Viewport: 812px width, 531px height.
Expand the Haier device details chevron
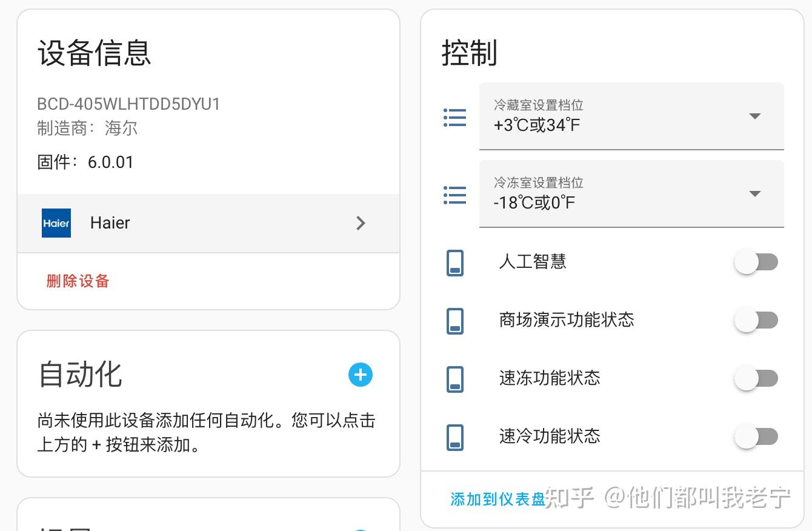361,223
